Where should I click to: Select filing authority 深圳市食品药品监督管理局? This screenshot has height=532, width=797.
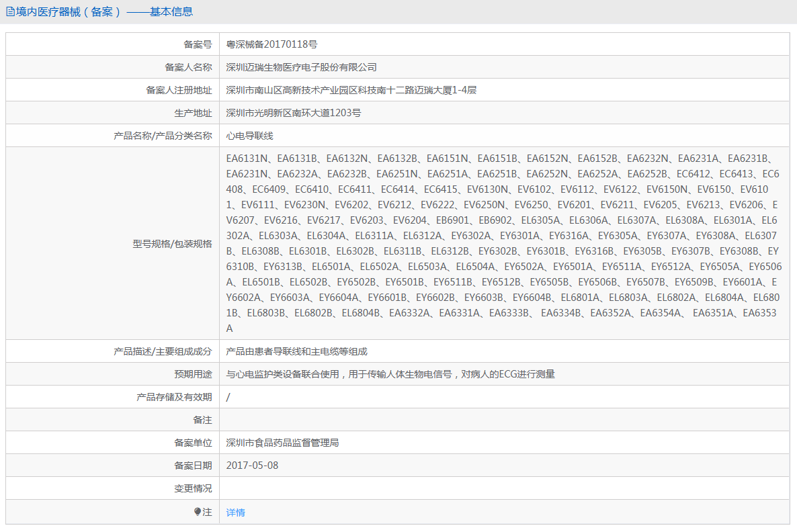(x=282, y=443)
